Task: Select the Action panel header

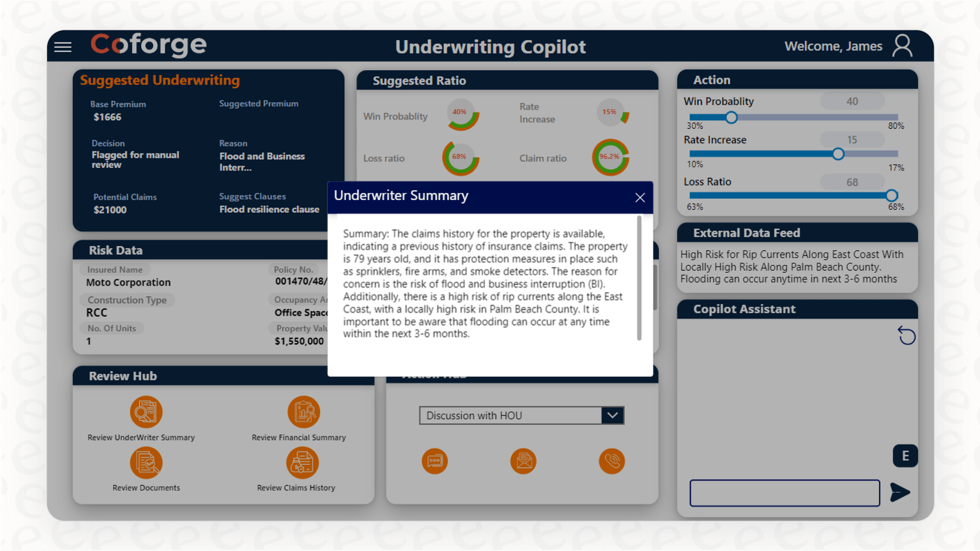Action: (712, 80)
